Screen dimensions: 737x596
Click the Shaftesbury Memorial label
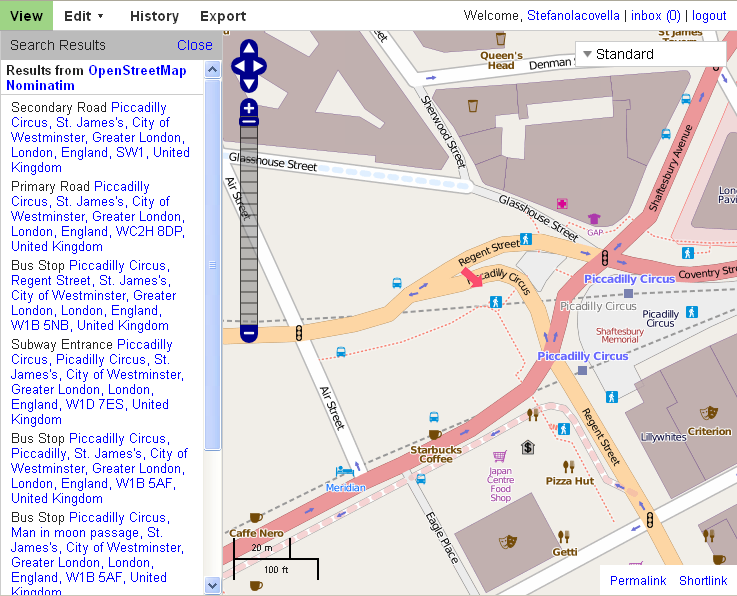coord(619,335)
